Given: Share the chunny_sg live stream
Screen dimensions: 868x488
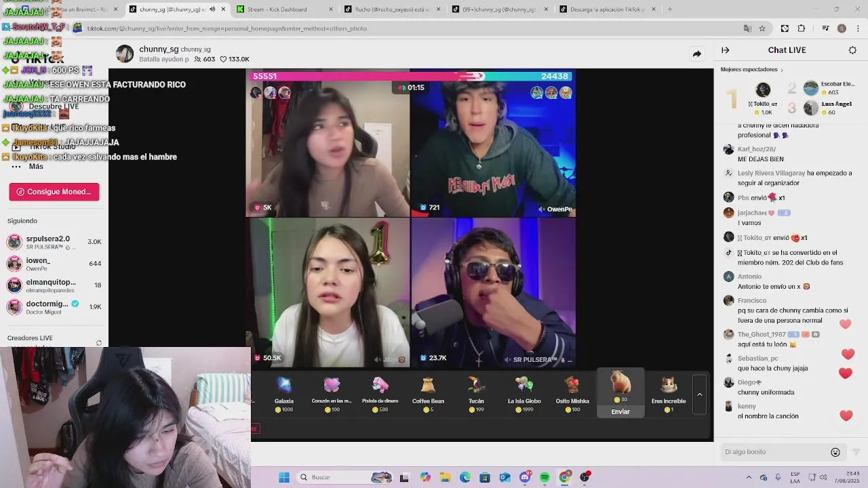Looking at the screenshot, I should point(696,54).
